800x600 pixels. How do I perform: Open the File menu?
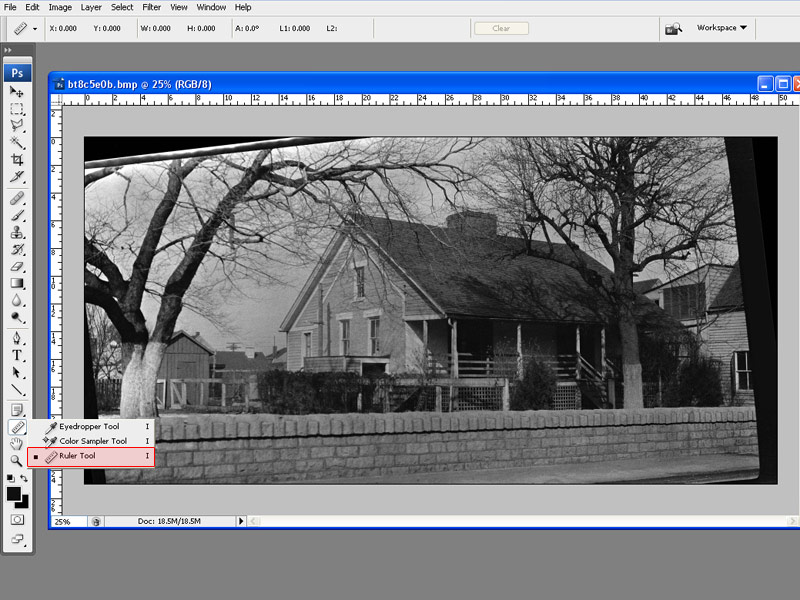click(x=10, y=7)
